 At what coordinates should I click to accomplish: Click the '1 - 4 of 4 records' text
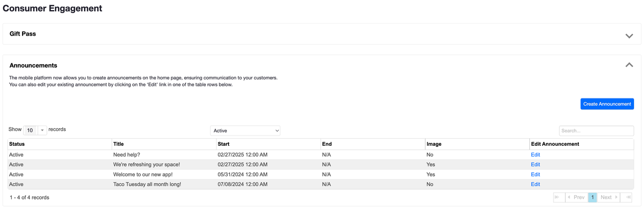[30, 197]
